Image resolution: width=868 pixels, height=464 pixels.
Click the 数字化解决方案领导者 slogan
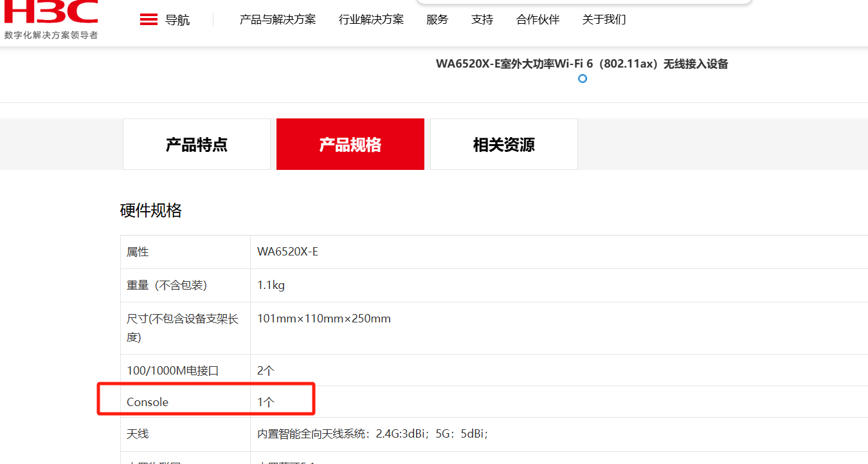click(51, 35)
